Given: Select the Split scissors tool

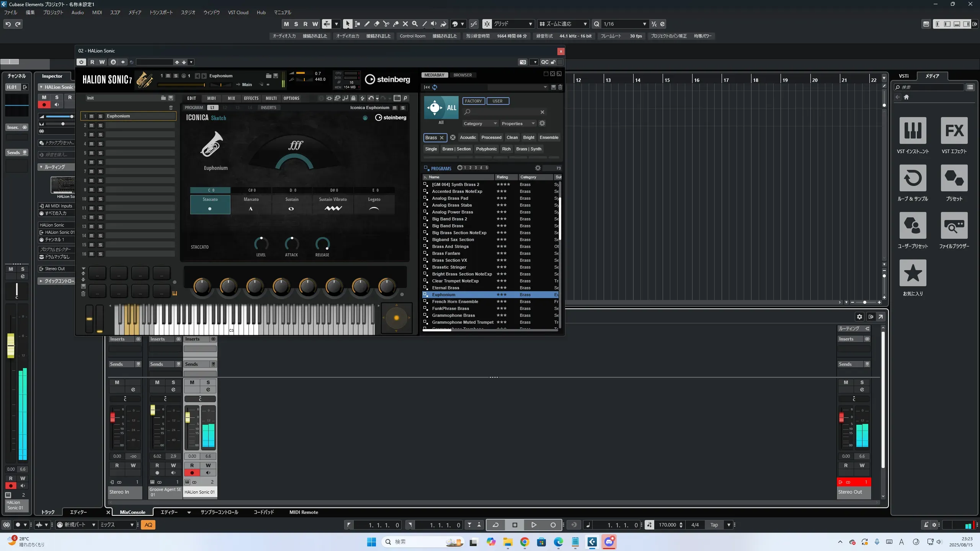Looking at the screenshot, I should click(386, 24).
